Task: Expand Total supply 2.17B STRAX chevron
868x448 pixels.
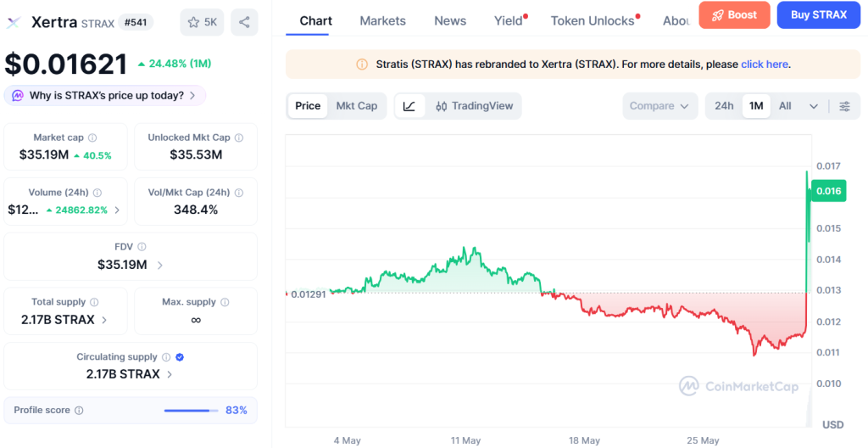Action: (104, 320)
